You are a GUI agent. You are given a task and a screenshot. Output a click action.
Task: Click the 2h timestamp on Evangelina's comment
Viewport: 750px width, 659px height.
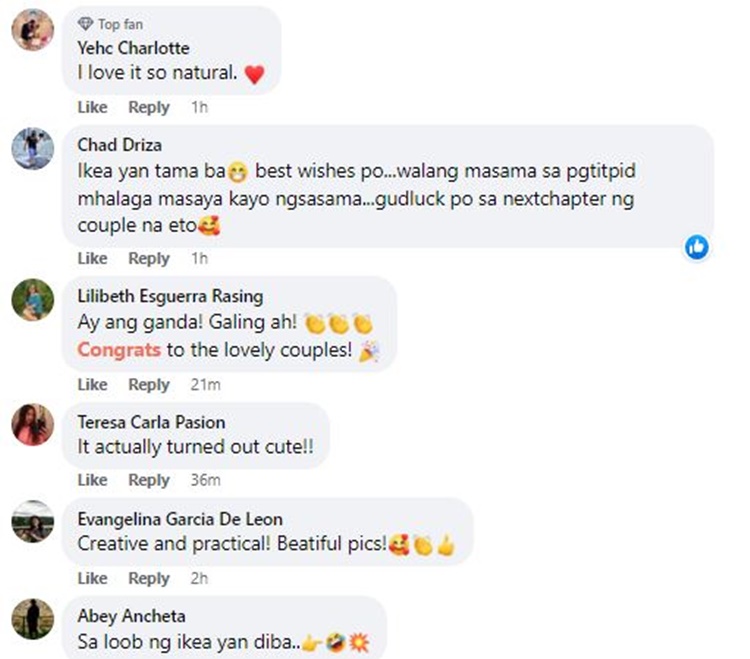click(199, 578)
